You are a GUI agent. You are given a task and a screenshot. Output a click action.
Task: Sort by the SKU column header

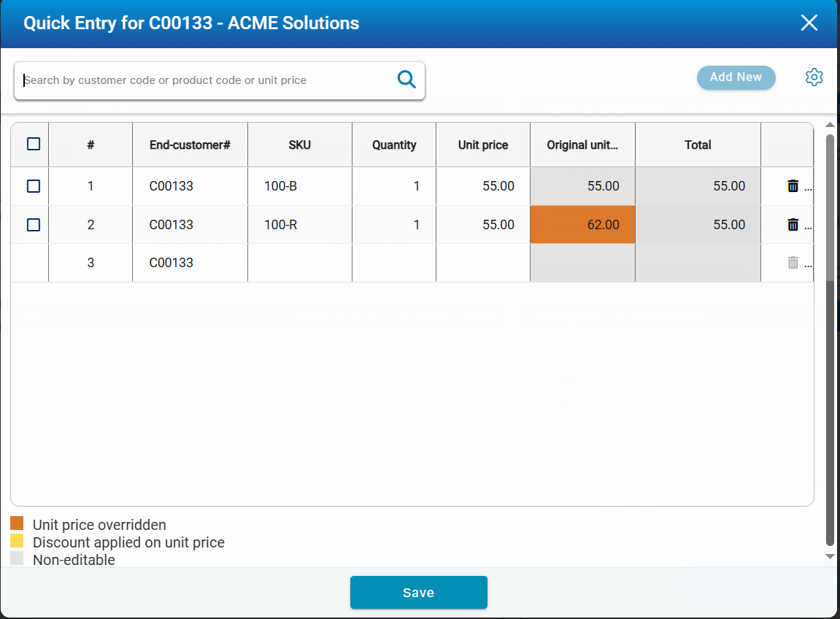click(299, 145)
